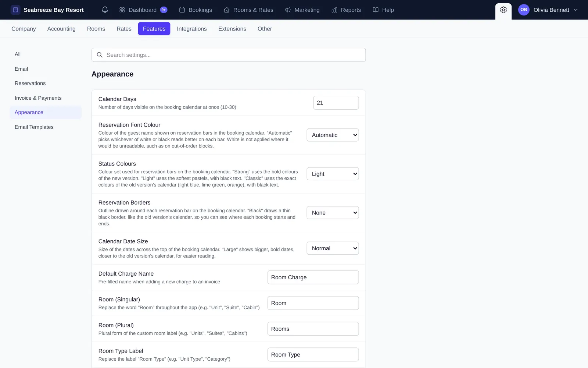Click the Seabreeze Bay Resort logo icon
This screenshot has height=368, width=588.
[x=15, y=10]
